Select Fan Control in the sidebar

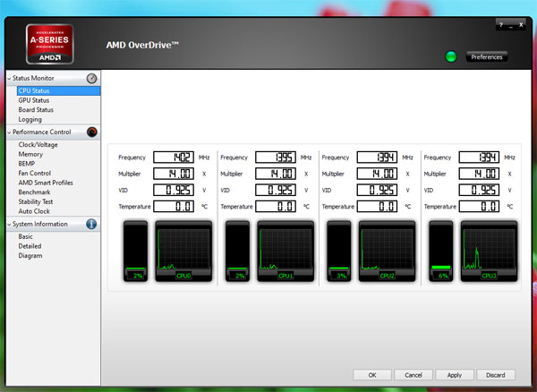tap(35, 173)
